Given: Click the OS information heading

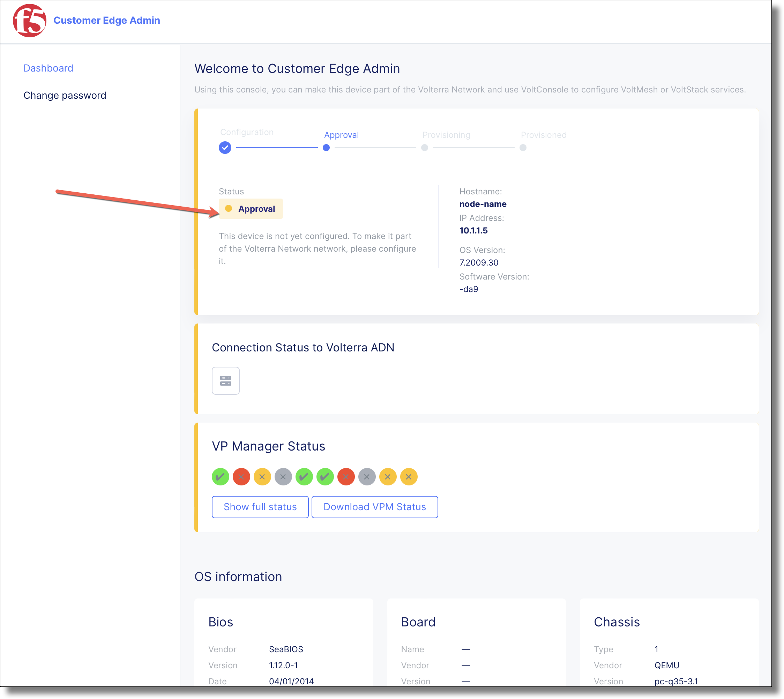Looking at the screenshot, I should coord(238,577).
